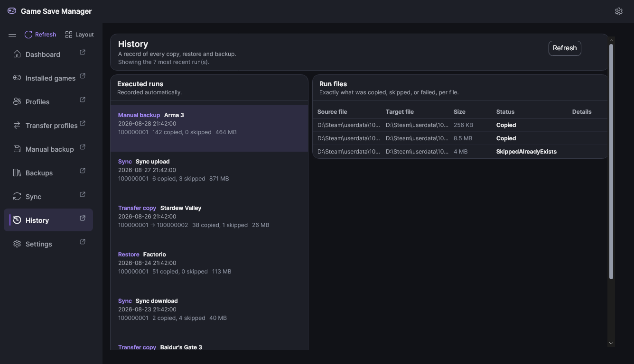Image resolution: width=634 pixels, height=364 pixels.
Task: Click the Details column header
Action: click(582, 112)
